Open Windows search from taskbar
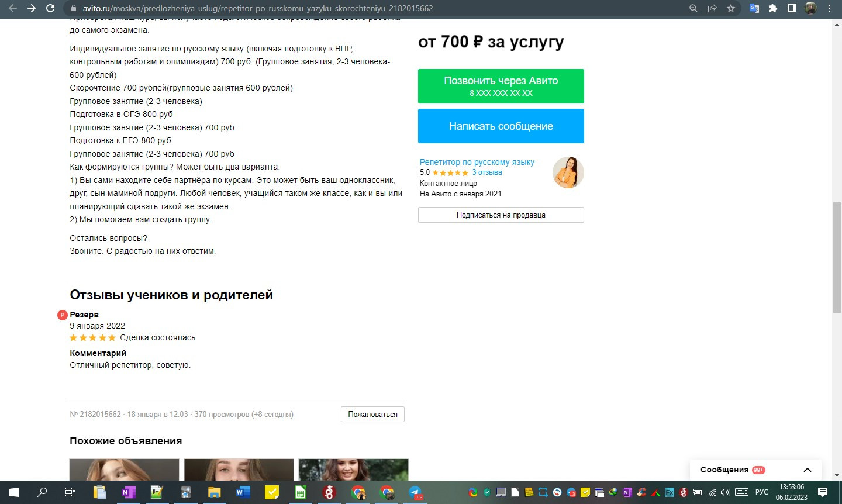Viewport: 842px width, 504px height. coord(42,492)
